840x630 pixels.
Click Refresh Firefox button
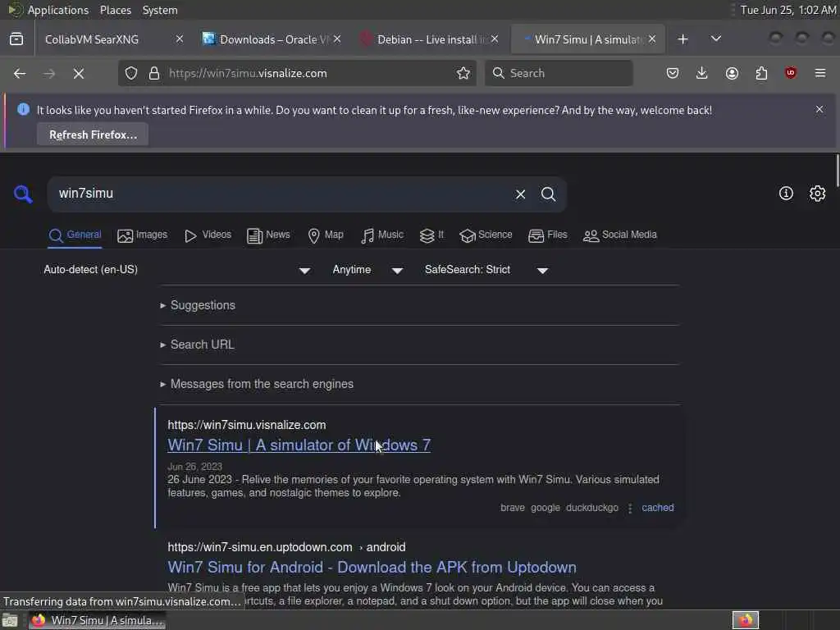click(x=93, y=135)
